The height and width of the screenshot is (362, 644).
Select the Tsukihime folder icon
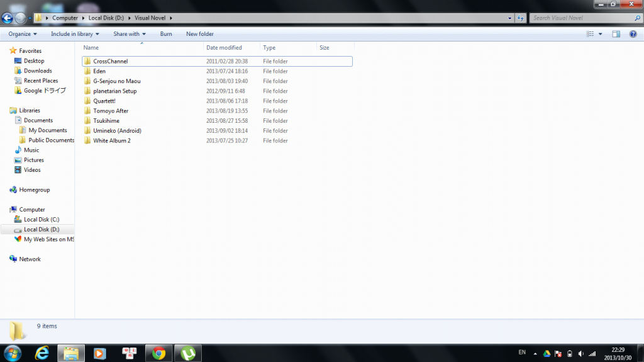87,120
